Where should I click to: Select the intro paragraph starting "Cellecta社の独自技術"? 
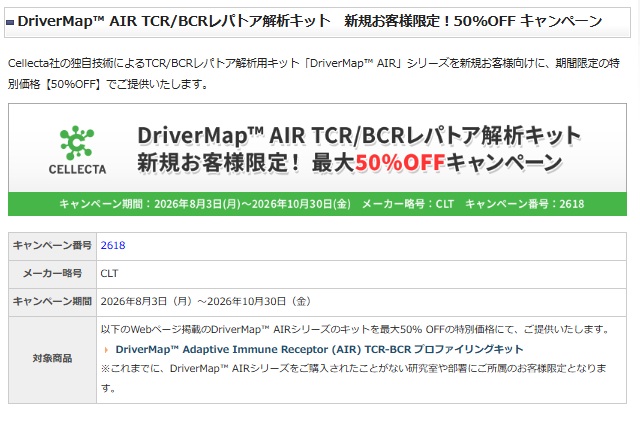[314, 73]
